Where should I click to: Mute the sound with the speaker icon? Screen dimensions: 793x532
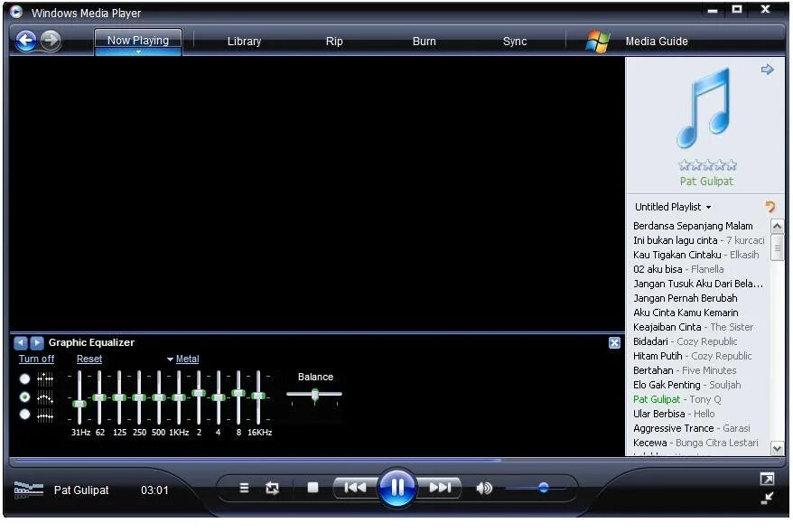[484, 488]
